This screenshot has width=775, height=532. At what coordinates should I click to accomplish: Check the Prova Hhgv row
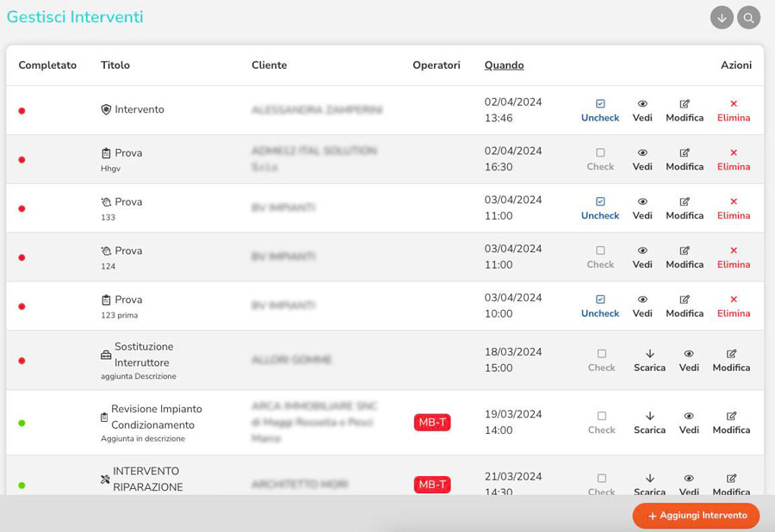[x=600, y=159]
